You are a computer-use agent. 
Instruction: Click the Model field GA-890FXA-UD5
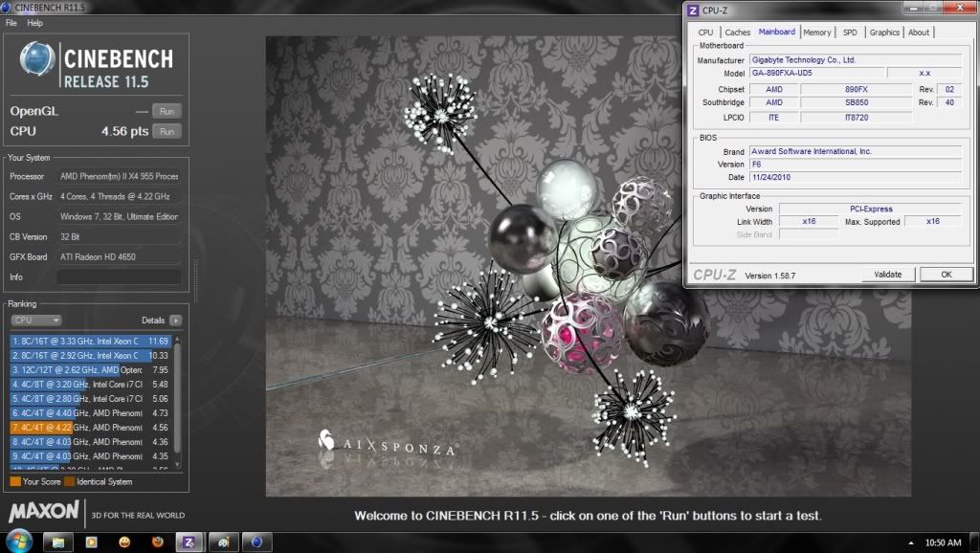click(817, 73)
